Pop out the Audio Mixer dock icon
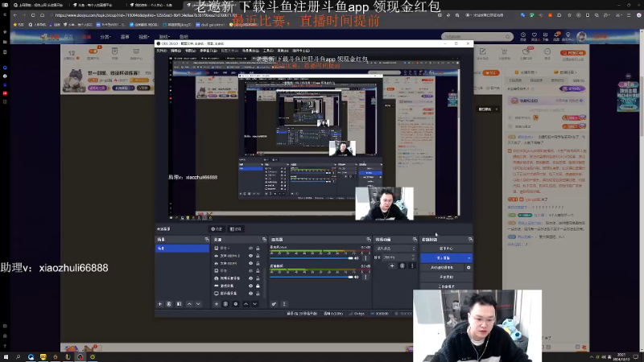The height and width of the screenshot is (362, 644). click(x=369, y=239)
